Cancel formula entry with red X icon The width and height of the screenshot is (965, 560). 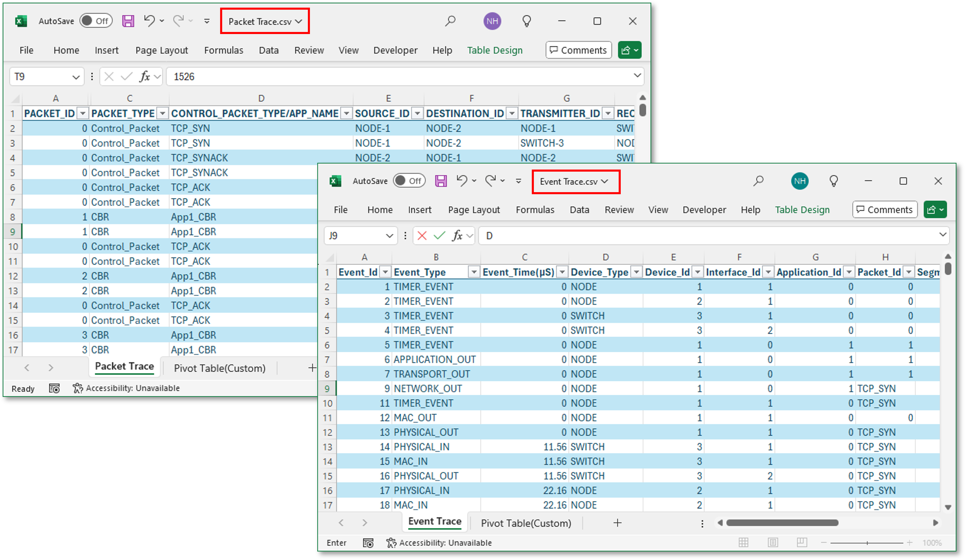coord(422,235)
